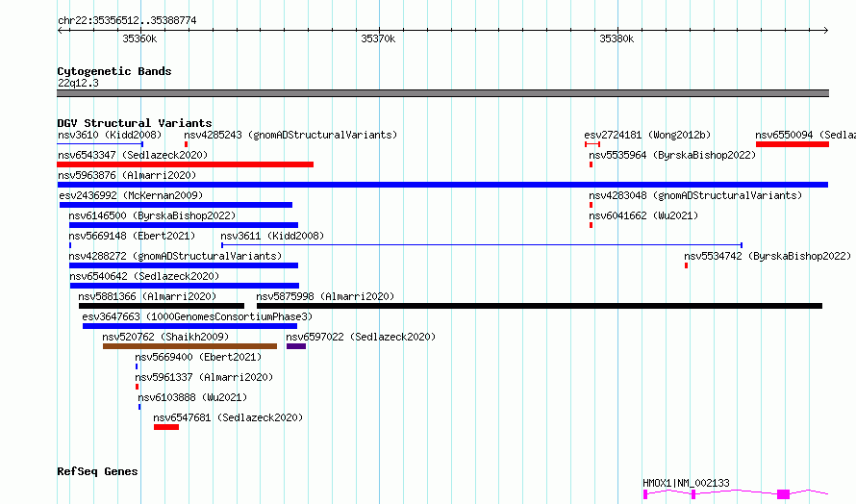The height and width of the screenshot is (504, 856).
Task: Open the nsv4285243 gnomADStructuralVariants label
Action: point(290,135)
